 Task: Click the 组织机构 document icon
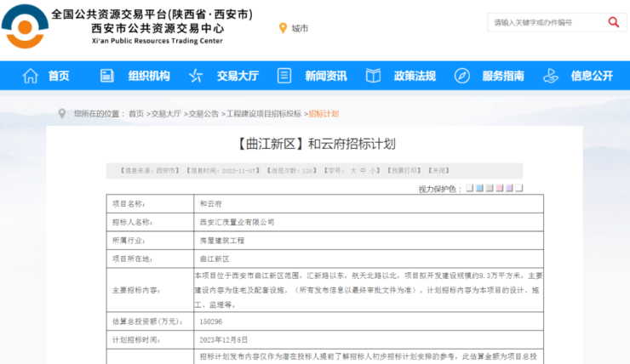[x=107, y=76]
